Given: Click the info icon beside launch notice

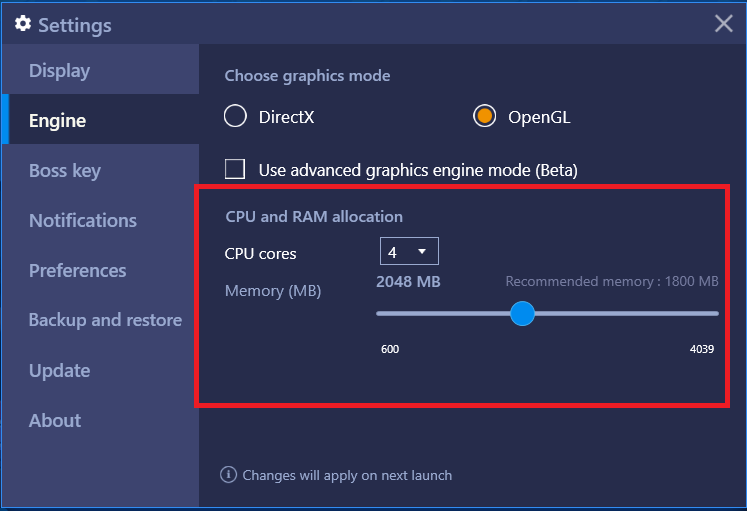Looking at the screenshot, I should click(228, 474).
